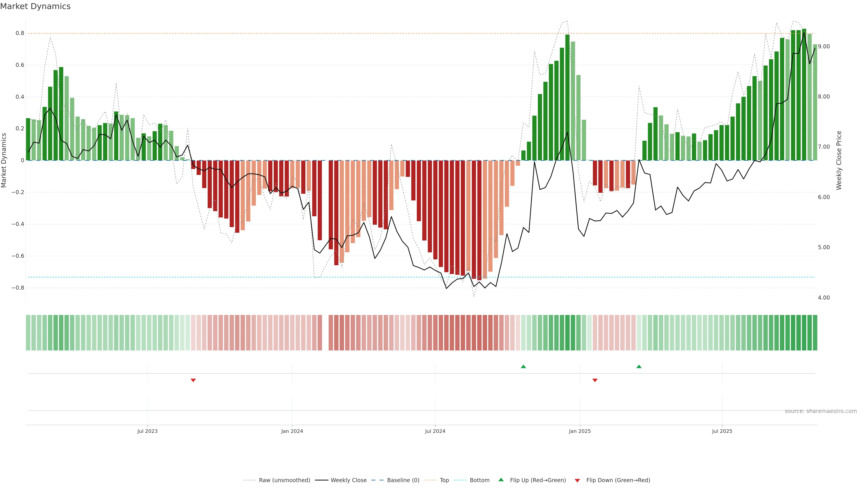This screenshot has height=488, width=868.
Task: Click the Weekly Close Price axis title
Action: 839,160
